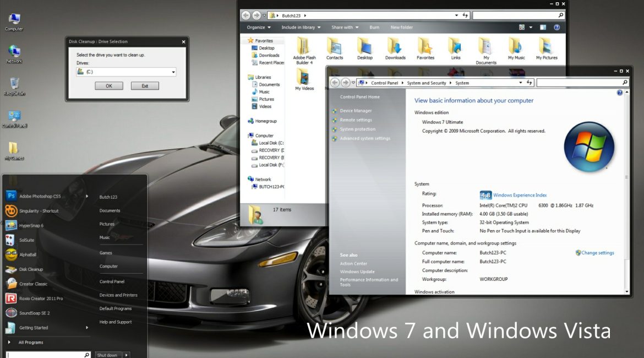This screenshot has width=644, height=358.
Task: Click OK in Disk Cleanup dialog
Action: pos(109,86)
